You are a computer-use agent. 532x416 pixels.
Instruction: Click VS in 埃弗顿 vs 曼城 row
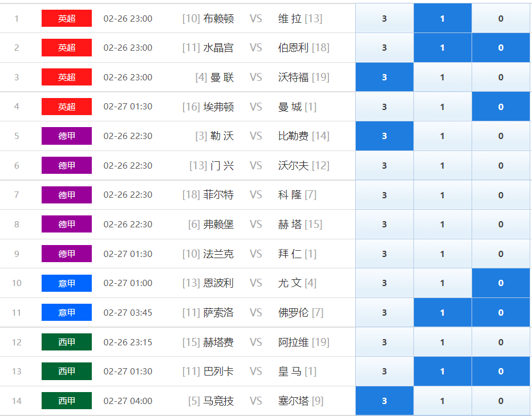[256, 107]
